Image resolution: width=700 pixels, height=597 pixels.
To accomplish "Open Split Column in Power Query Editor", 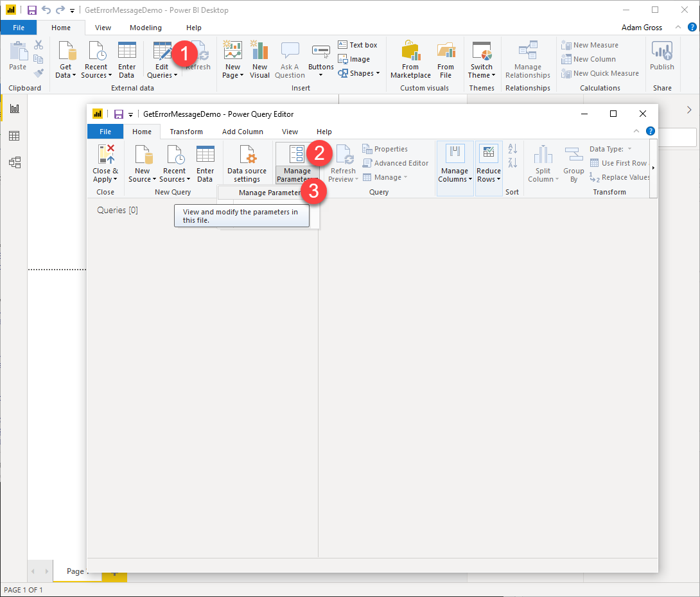I will 543,164.
